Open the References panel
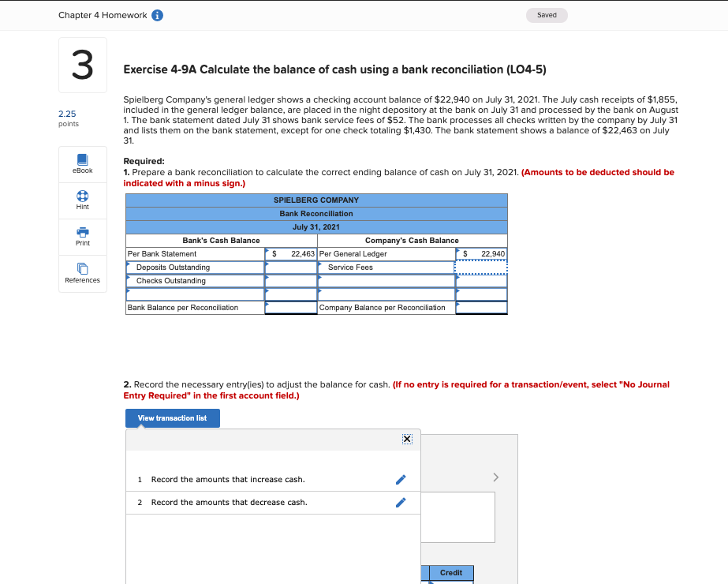This screenshot has width=728, height=584. tap(82, 273)
